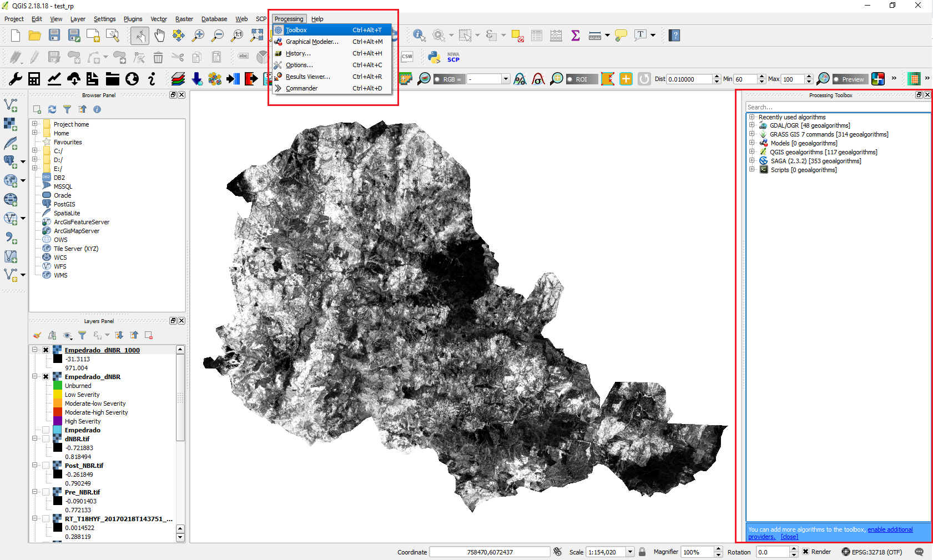This screenshot has height=560, width=933.
Task: Click the Pan Map hand tool
Action: click(x=159, y=36)
